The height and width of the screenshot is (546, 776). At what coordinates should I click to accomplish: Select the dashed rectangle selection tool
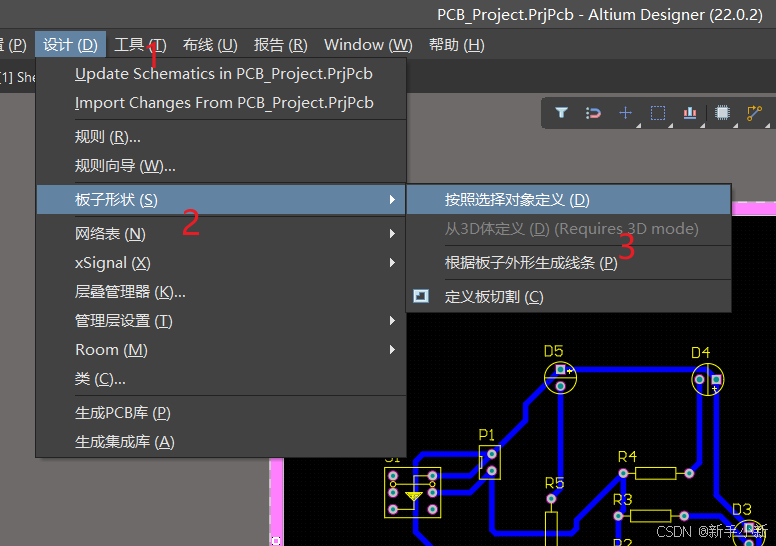[657, 113]
